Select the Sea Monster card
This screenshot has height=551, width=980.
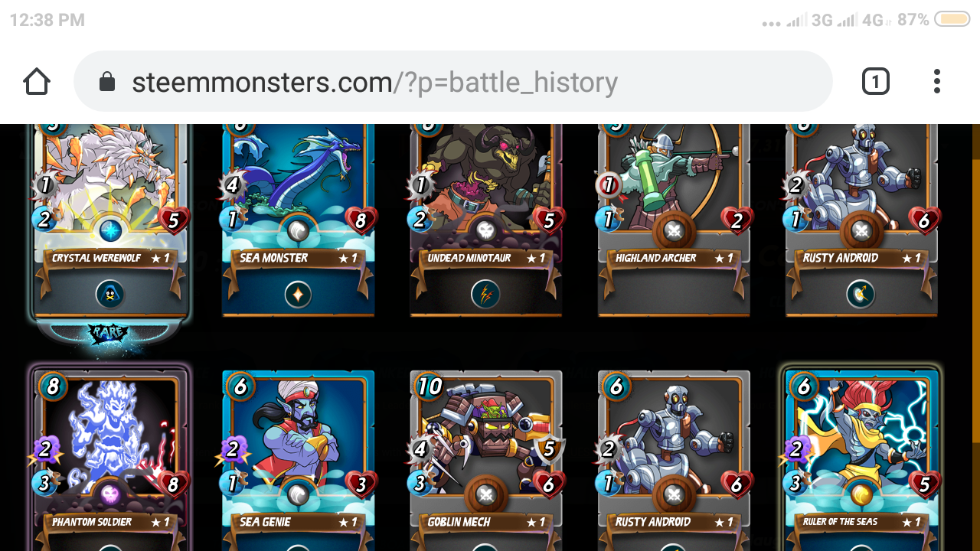(298, 220)
